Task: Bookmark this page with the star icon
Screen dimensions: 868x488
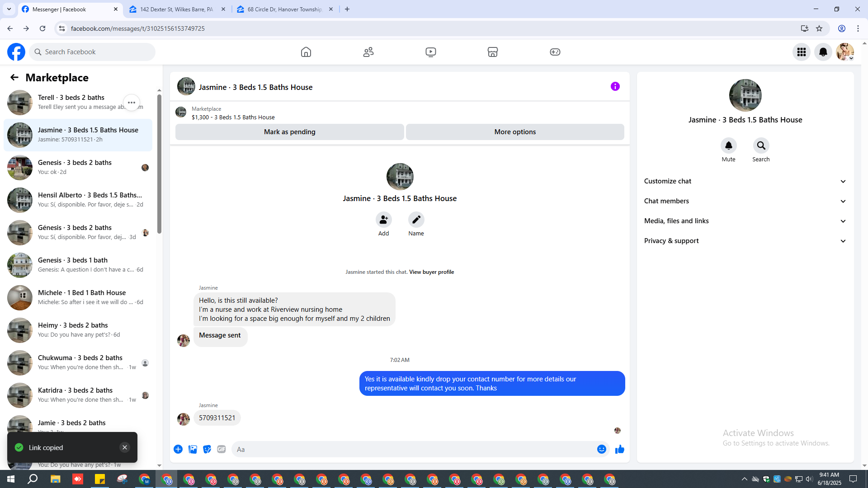Action: click(819, 28)
